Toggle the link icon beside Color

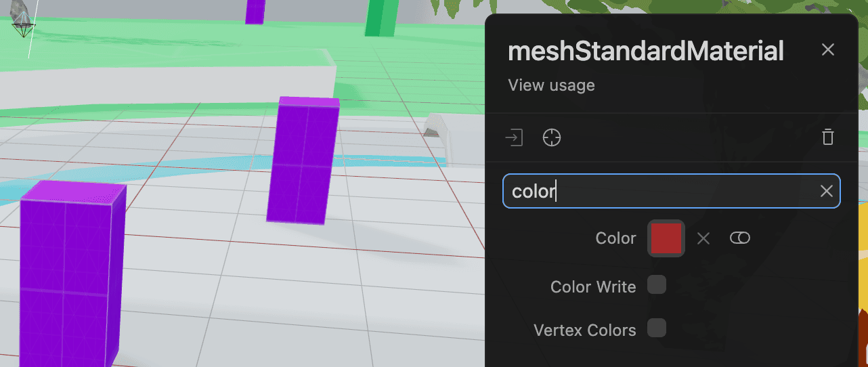point(740,238)
